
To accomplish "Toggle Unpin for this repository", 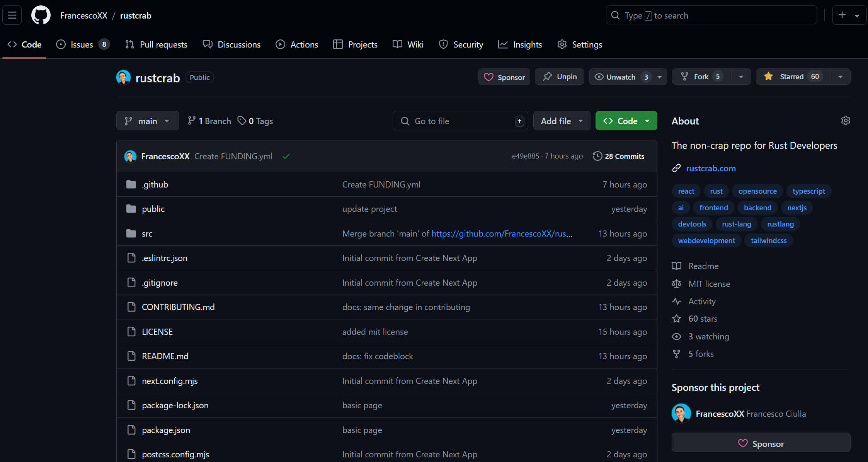I will 559,77.
